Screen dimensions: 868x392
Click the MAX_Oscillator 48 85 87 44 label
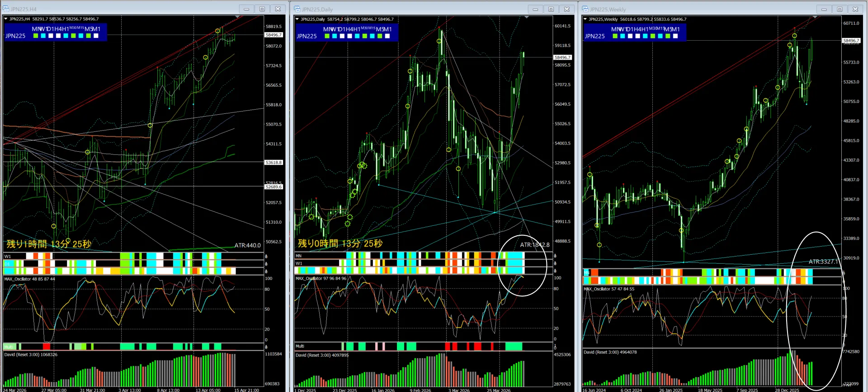(29, 279)
